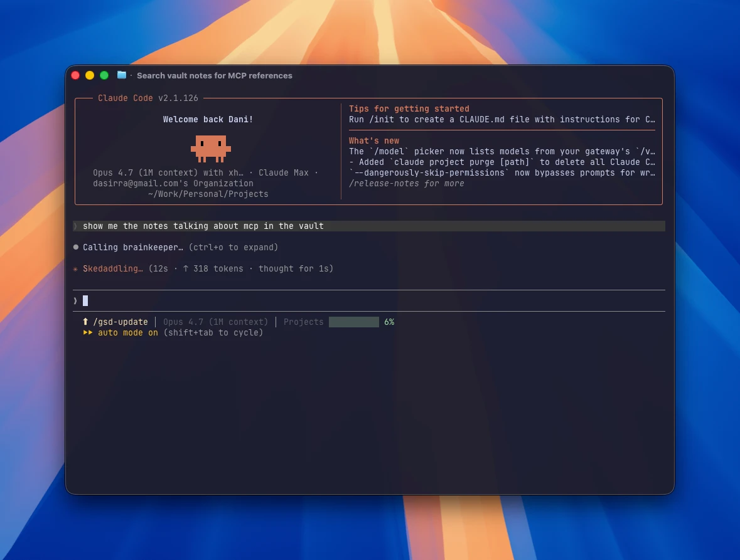Click the 6% context usage value
740x560 pixels.
(389, 322)
